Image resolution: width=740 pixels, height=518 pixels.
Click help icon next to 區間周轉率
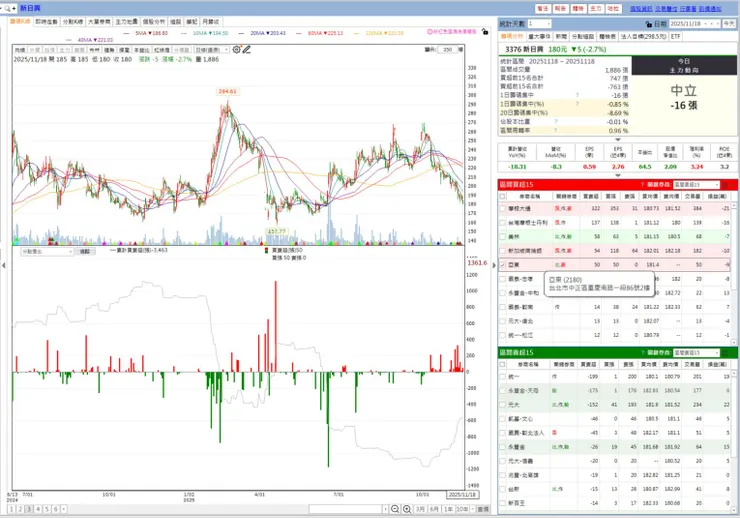pos(555,130)
